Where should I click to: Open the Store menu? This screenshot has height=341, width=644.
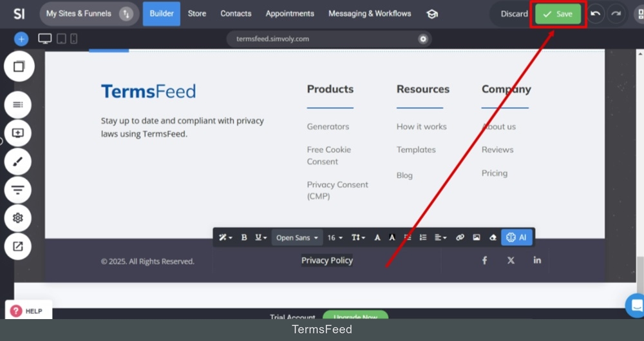click(x=197, y=14)
